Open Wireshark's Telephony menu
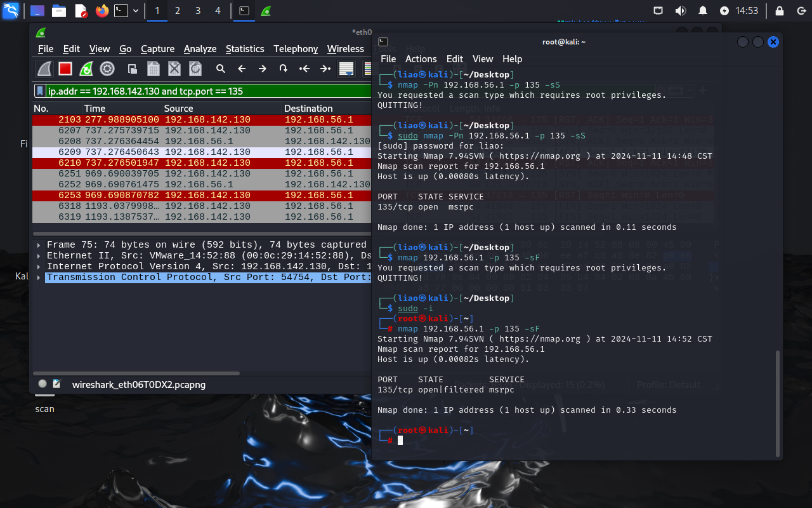Image resolution: width=812 pixels, height=508 pixels. 296,49
